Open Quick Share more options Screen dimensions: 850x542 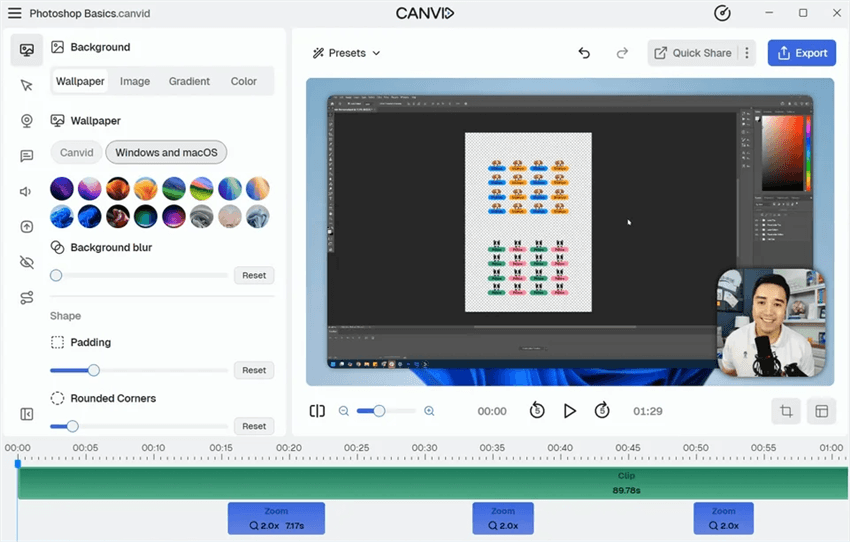click(747, 53)
